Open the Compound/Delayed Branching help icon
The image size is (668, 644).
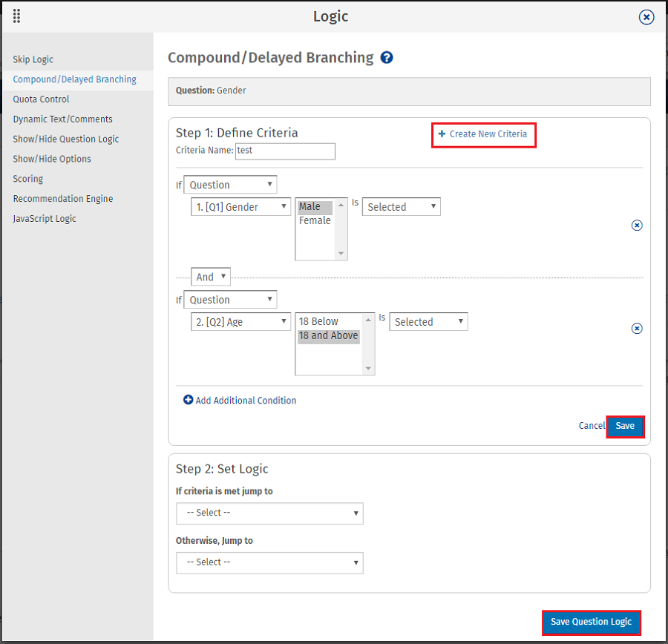[387, 57]
